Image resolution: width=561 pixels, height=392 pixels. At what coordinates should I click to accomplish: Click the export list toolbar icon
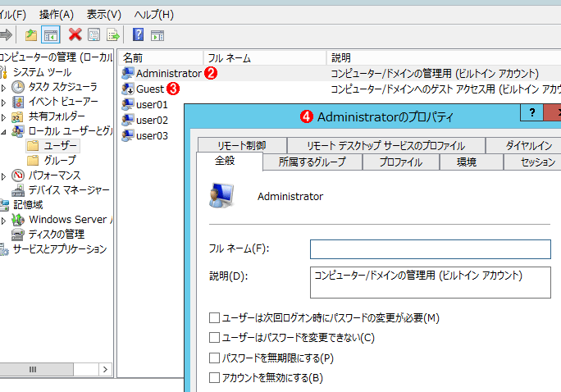113,34
